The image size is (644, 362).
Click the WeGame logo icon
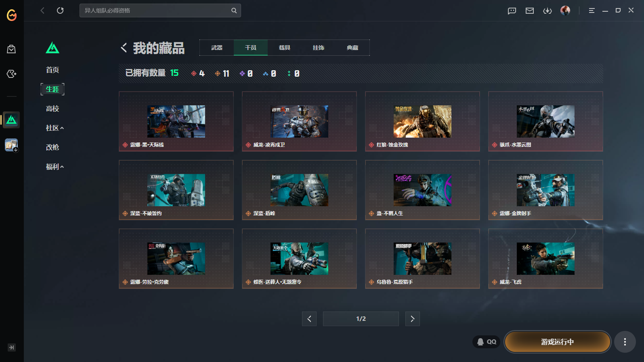click(x=12, y=15)
